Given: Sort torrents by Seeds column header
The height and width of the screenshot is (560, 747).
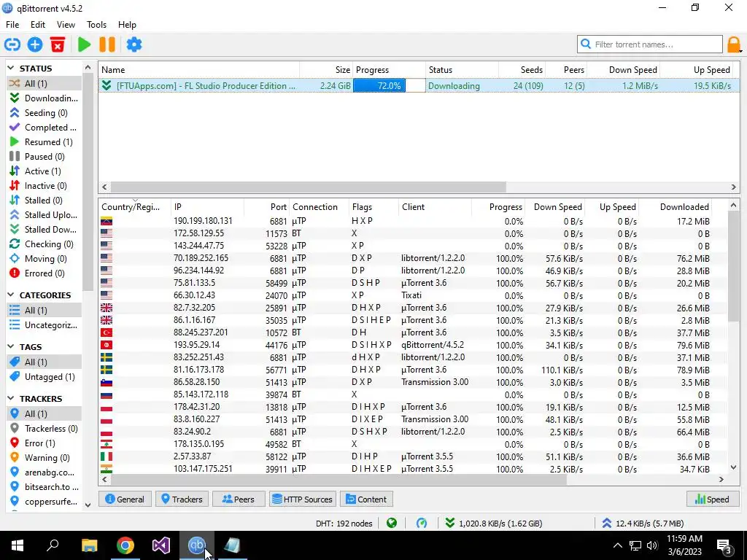Looking at the screenshot, I should click(x=522, y=70).
